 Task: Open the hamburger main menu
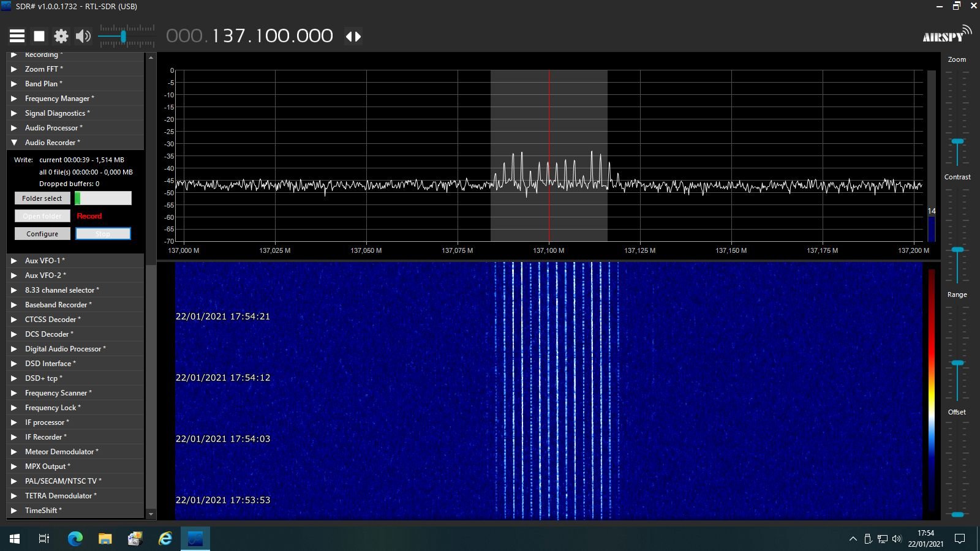coord(17,36)
